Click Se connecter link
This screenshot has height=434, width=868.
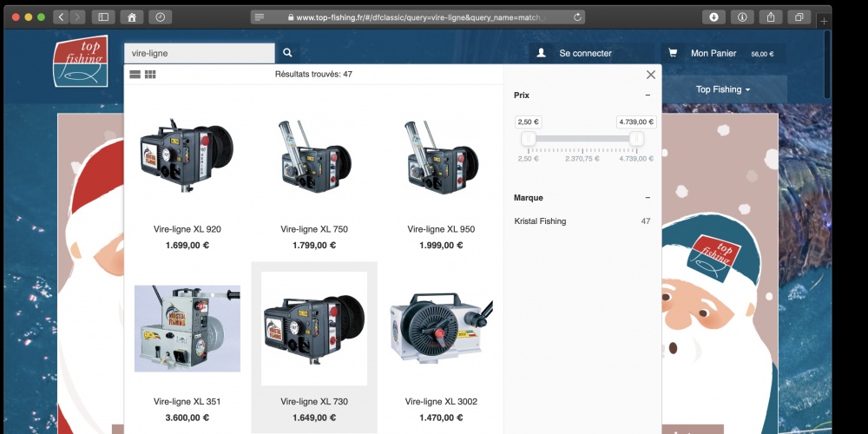click(585, 53)
